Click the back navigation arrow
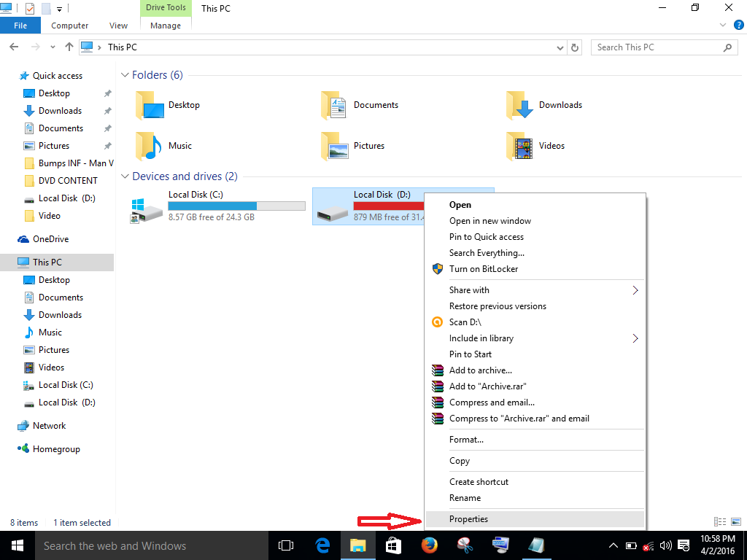 (14, 47)
